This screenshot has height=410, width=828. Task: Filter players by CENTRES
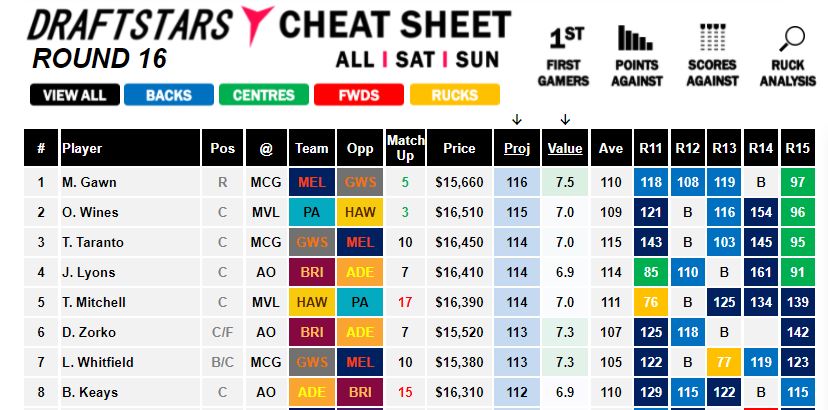click(x=264, y=95)
